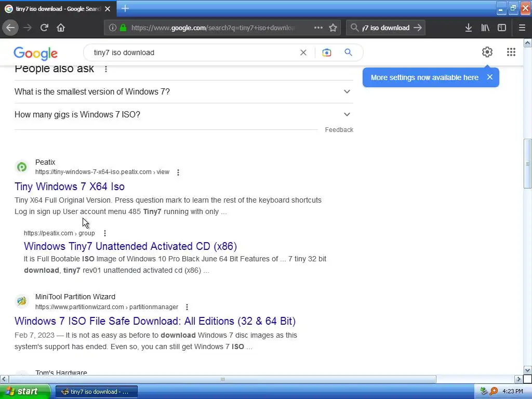Open Tiny Windows 7 X64 Iso result
Screen dimensions: 532x399
70,187
